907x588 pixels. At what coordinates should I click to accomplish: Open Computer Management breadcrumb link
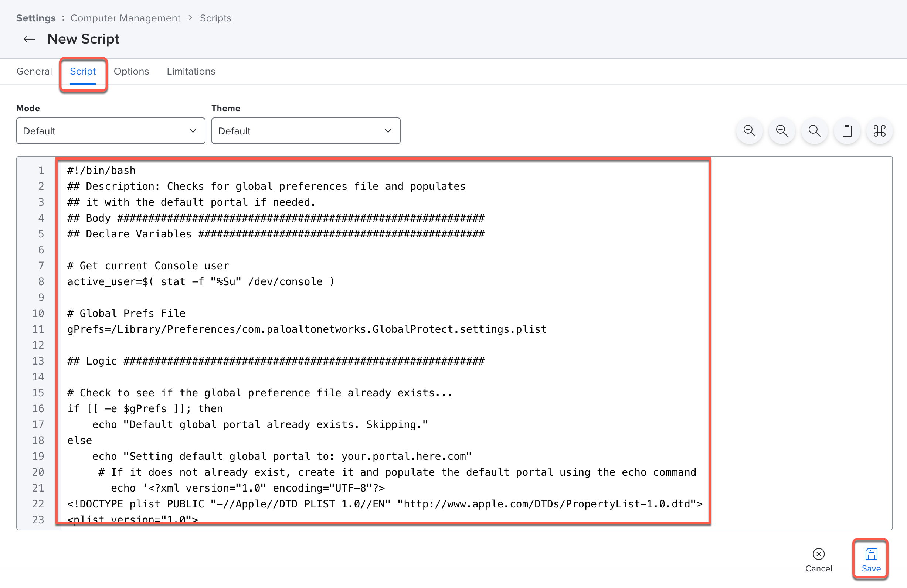125,18
